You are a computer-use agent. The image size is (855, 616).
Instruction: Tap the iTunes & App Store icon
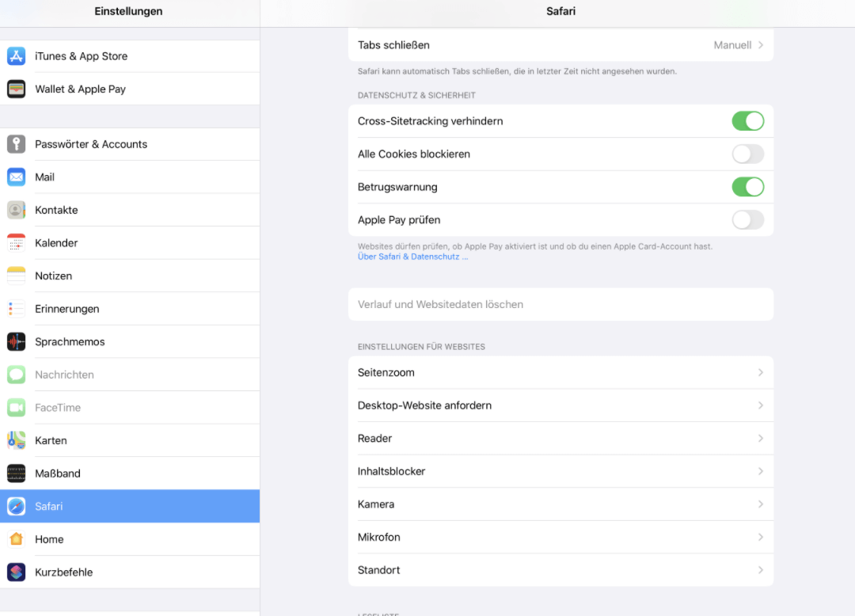(17, 56)
